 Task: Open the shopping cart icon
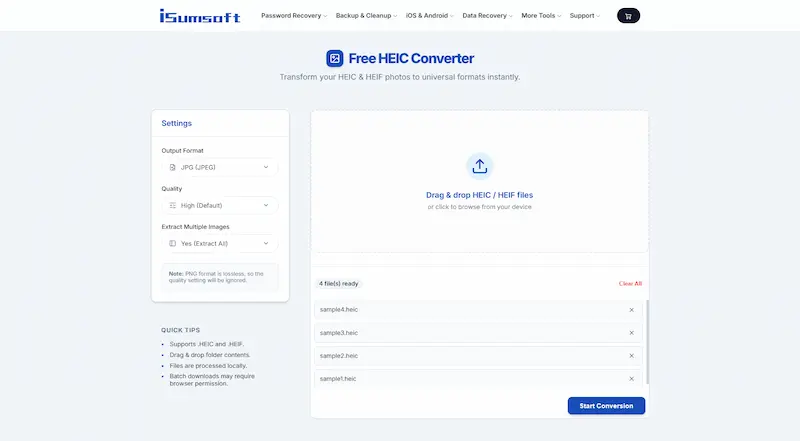[x=628, y=16]
